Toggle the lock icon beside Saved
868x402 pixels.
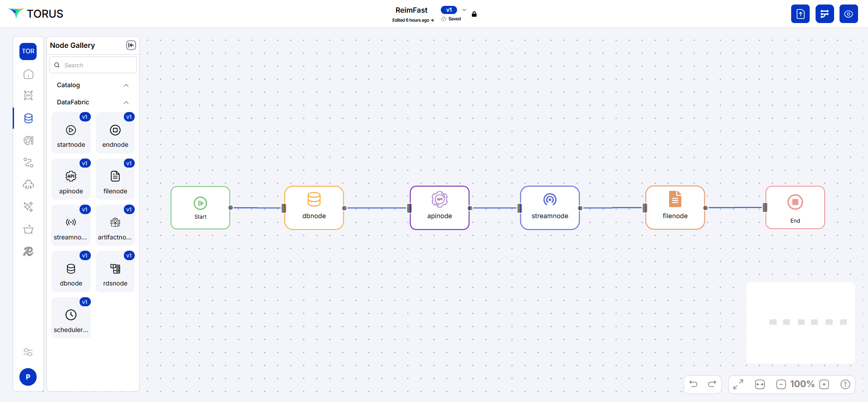(x=474, y=14)
